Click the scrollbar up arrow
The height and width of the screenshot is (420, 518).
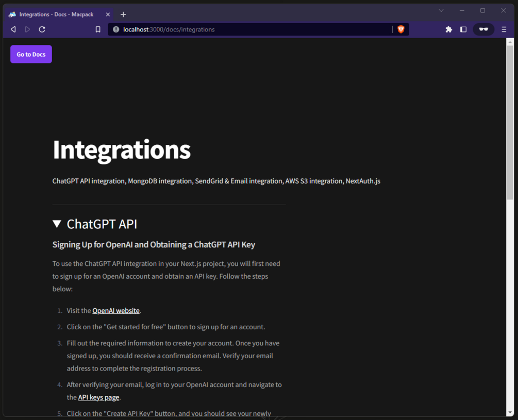pos(510,42)
